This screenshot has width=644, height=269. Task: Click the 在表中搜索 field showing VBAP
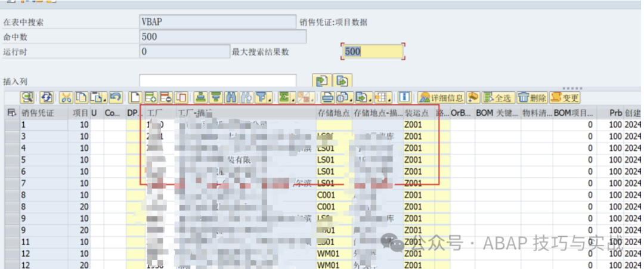coord(218,21)
